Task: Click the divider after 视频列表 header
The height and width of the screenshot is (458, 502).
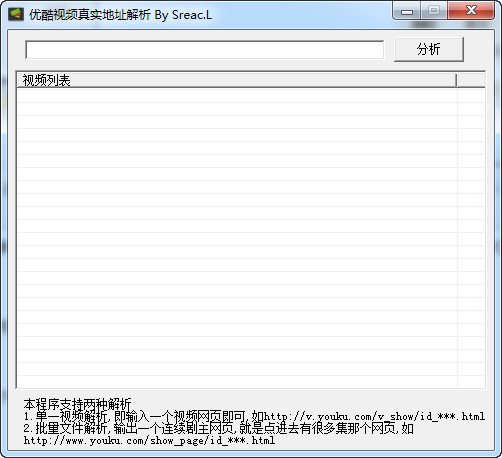Action: [456, 80]
